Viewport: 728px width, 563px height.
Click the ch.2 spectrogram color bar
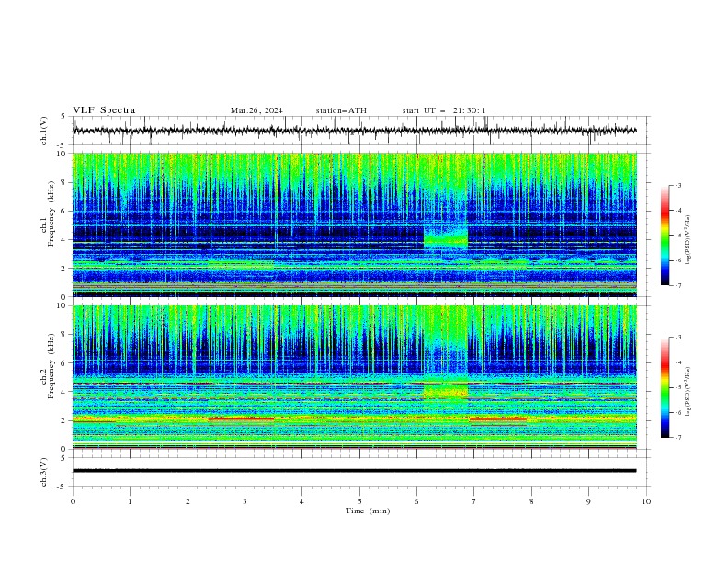pyautogui.click(x=665, y=387)
